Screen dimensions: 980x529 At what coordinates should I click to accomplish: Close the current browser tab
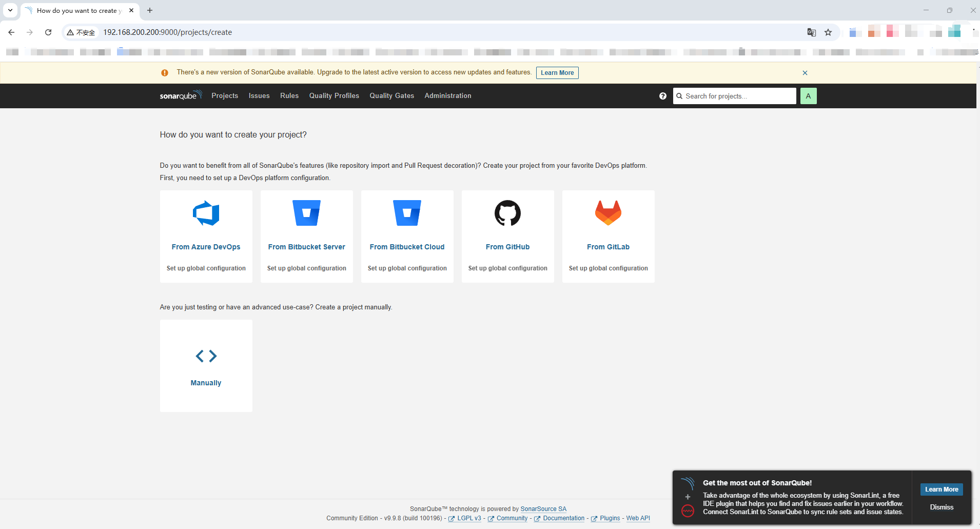click(131, 10)
